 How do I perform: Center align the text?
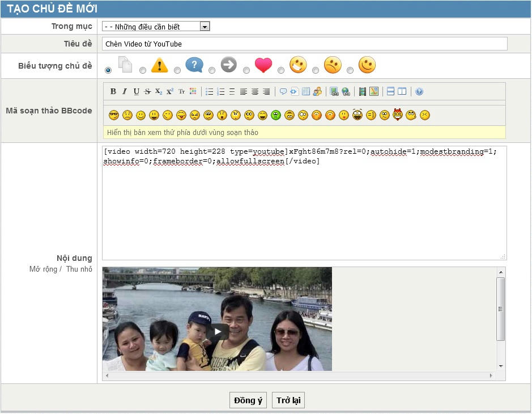coord(255,91)
